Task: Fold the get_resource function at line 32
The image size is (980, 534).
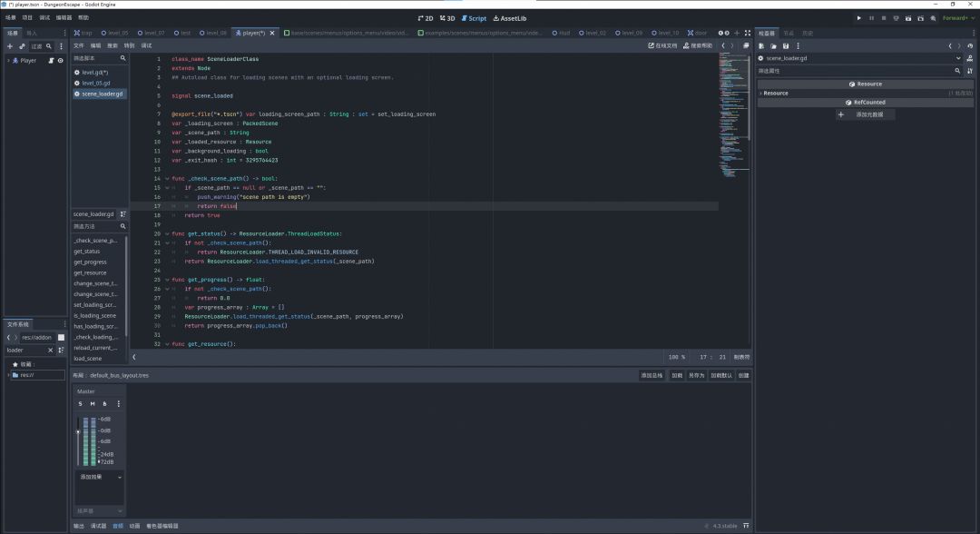Action: (x=167, y=344)
